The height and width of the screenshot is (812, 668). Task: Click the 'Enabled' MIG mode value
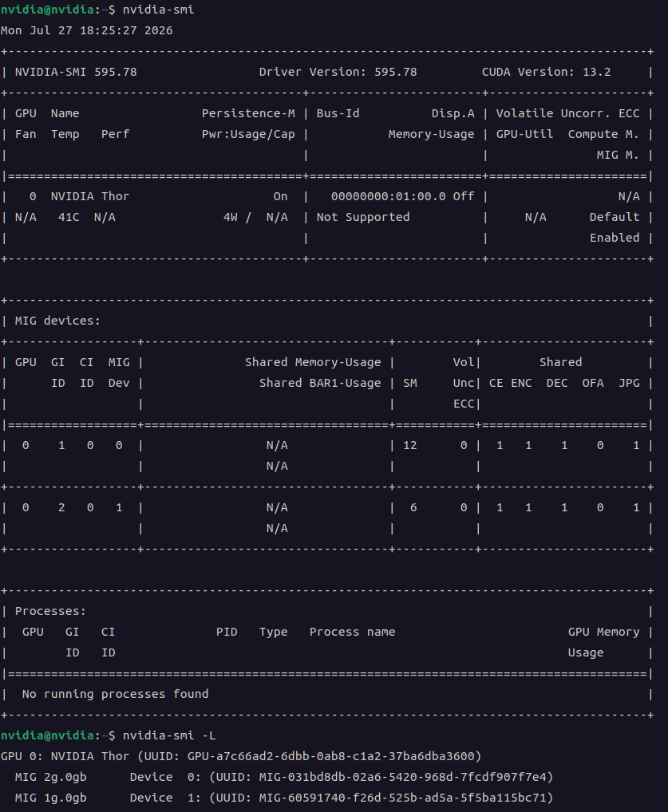click(614, 238)
